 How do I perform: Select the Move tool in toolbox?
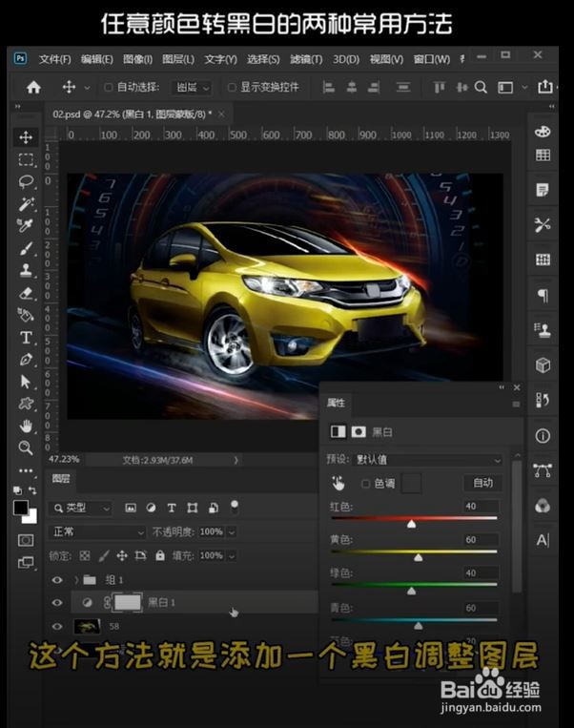point(26,137)
